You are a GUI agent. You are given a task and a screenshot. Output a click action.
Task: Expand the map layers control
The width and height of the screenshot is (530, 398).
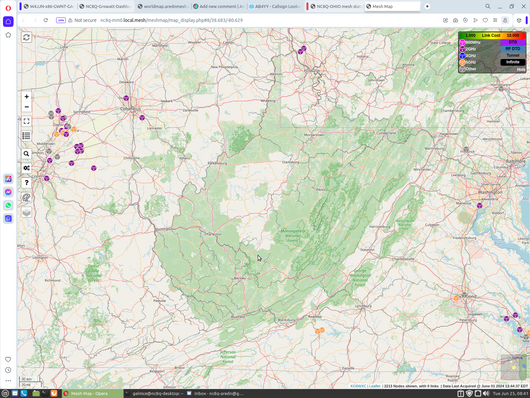pos(26,212)
